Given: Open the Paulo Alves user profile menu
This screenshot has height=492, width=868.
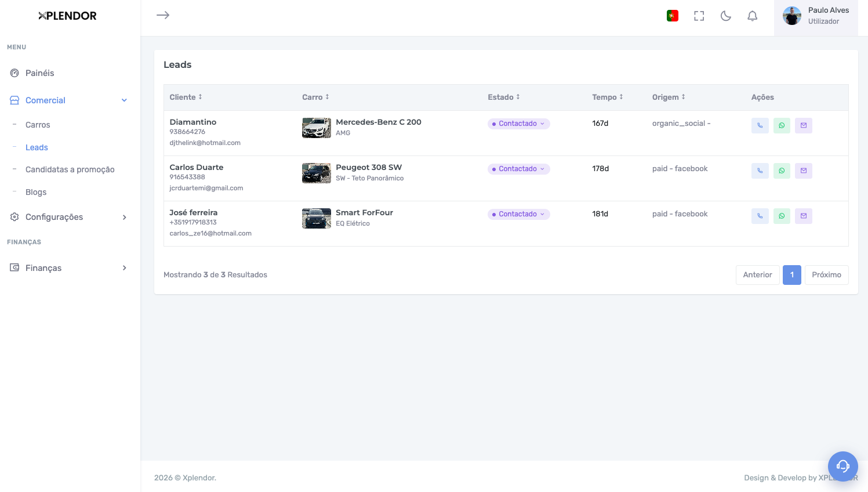Looking at the screenshot, I should (x=816, y=18).
